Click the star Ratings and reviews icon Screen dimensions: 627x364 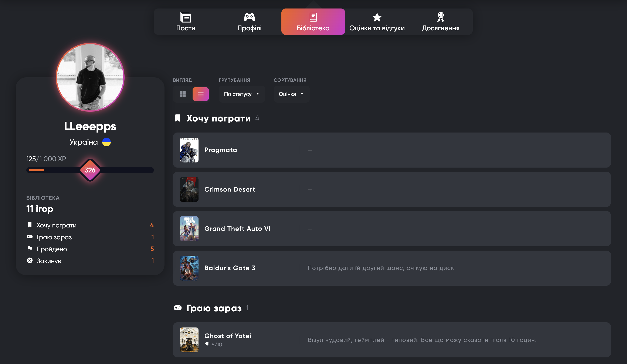click(x=377, y=17)
